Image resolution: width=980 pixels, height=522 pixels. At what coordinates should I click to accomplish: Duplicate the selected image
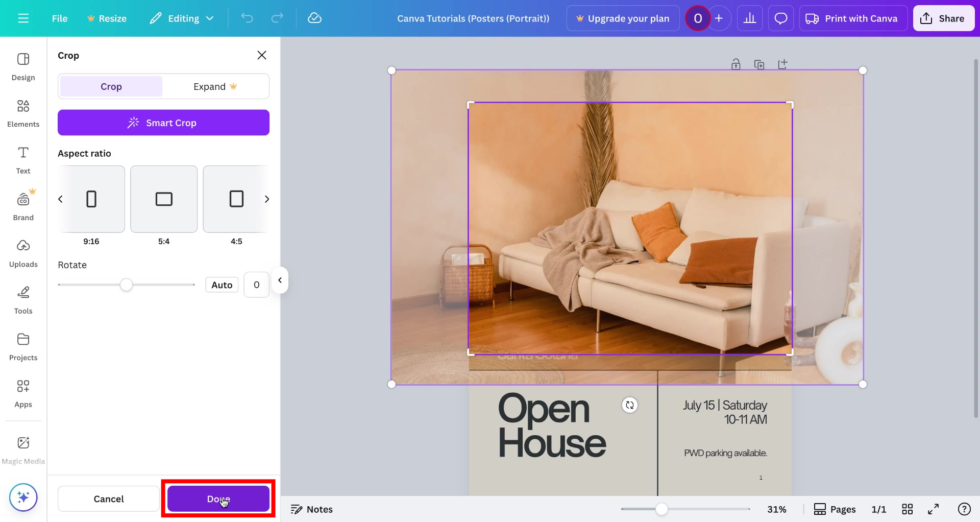pyautogui.click(x=759, y=64)
